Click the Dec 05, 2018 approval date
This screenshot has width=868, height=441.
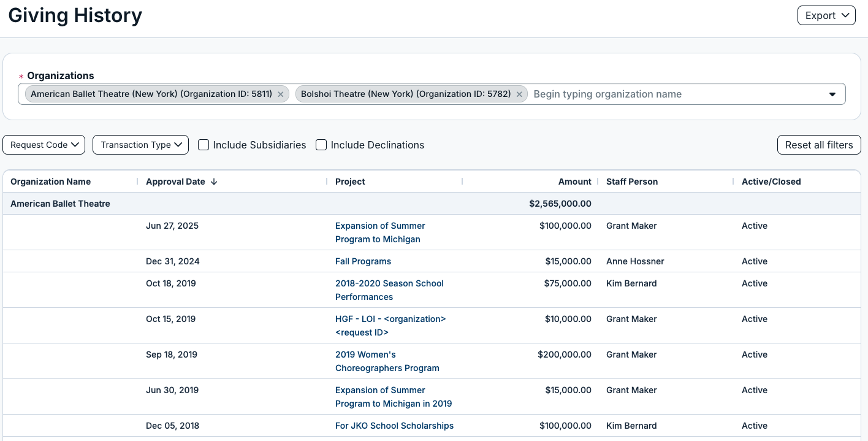173,426
